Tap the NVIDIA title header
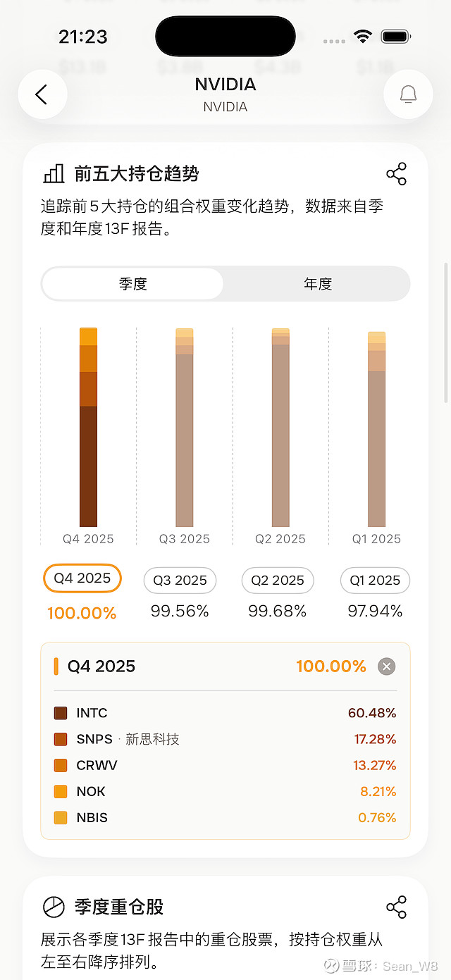This screenshot has height=980, width=451. click(225, 84)
